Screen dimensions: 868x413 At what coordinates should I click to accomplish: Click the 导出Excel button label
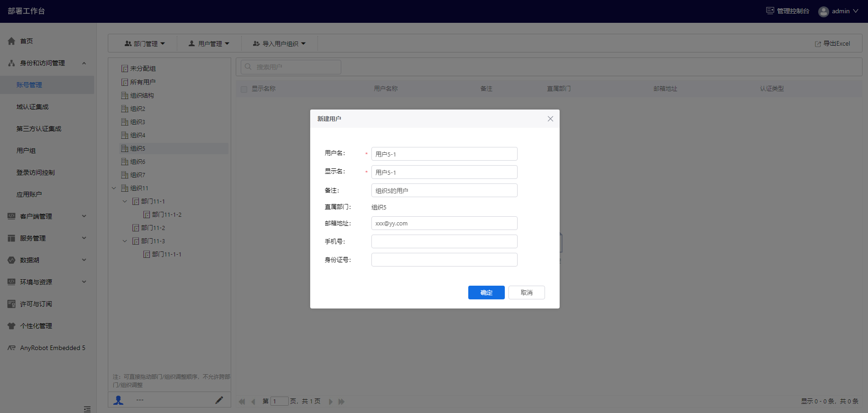(x=836, y=43)
